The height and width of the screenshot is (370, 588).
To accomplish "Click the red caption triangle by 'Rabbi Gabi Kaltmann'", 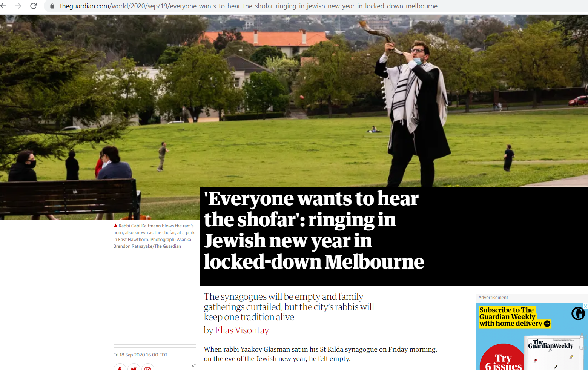I will (x=115, y=226).
